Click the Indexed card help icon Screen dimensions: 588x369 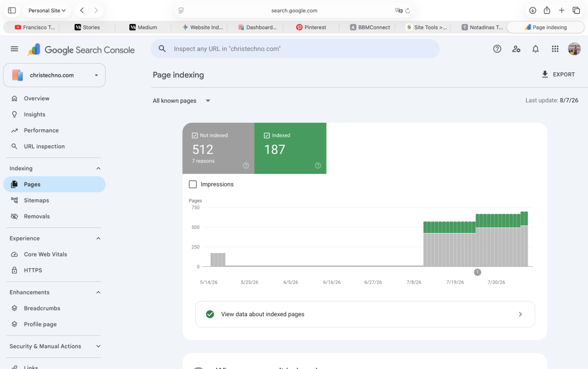click(318, 166)
